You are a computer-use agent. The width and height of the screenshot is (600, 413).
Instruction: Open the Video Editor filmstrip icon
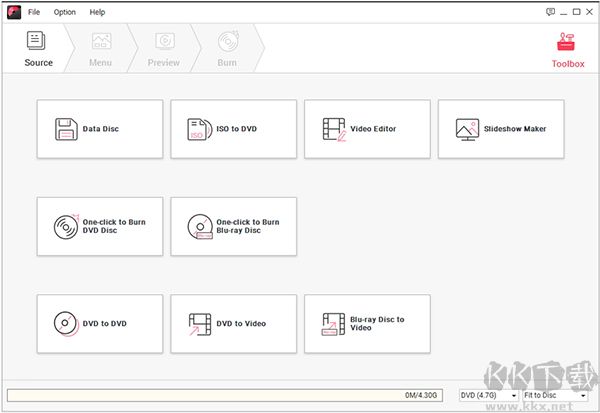click(334, 129)
